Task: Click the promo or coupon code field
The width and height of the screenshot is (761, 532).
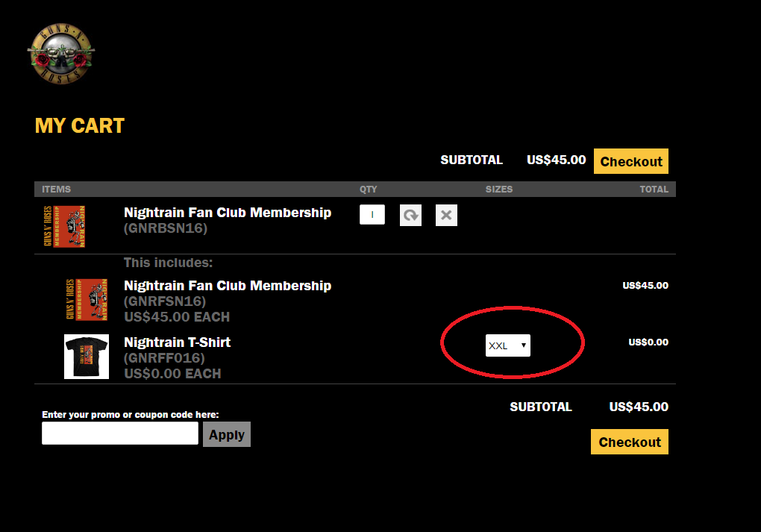Action: point(120,433)
